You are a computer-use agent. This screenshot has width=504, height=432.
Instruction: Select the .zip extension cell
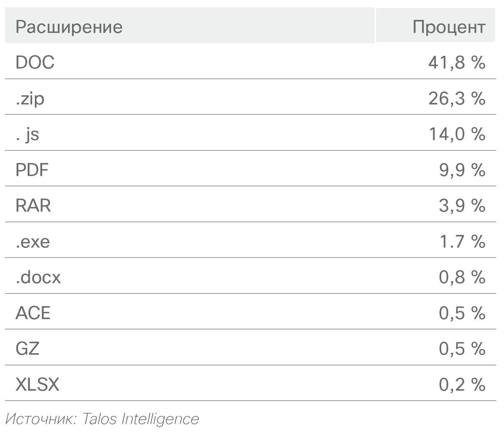30,98
